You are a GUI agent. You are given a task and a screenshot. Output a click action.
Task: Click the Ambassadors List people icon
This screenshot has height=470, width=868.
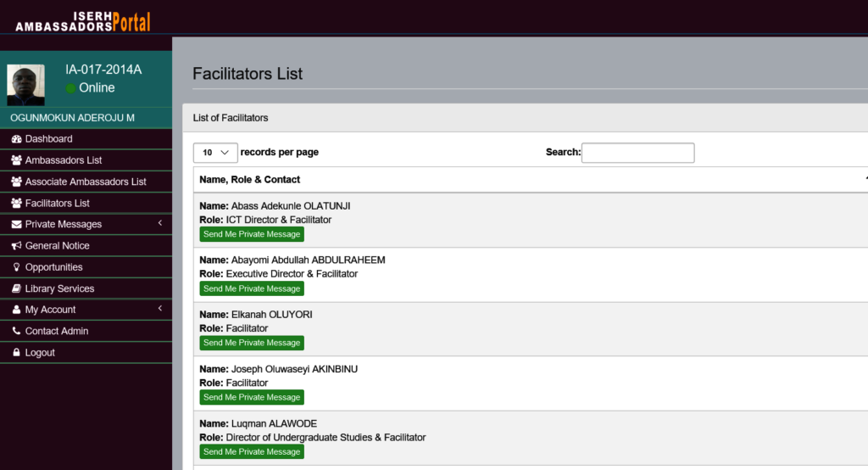[16, 160]
